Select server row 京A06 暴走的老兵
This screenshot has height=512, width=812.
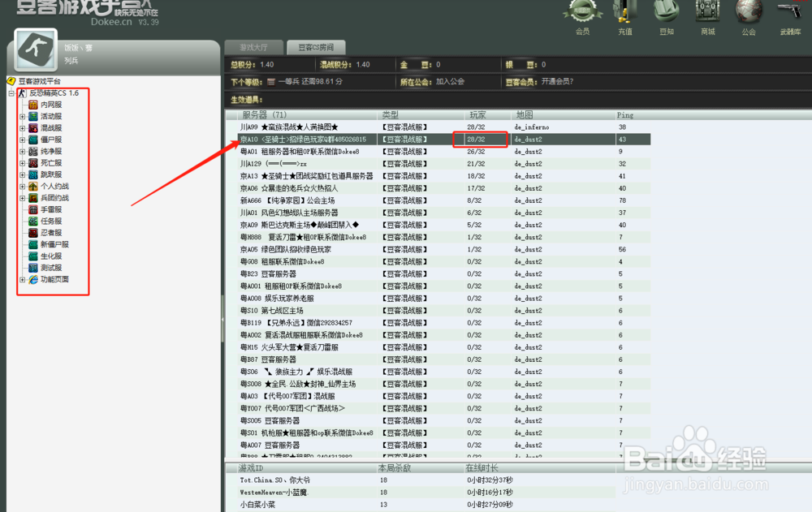(x=444, y=188)
